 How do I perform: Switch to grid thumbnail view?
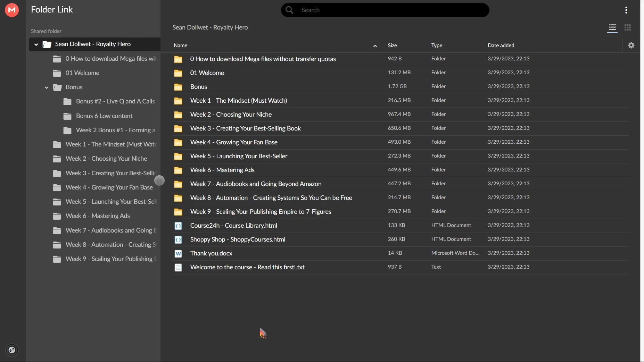(x=628, y=27)
